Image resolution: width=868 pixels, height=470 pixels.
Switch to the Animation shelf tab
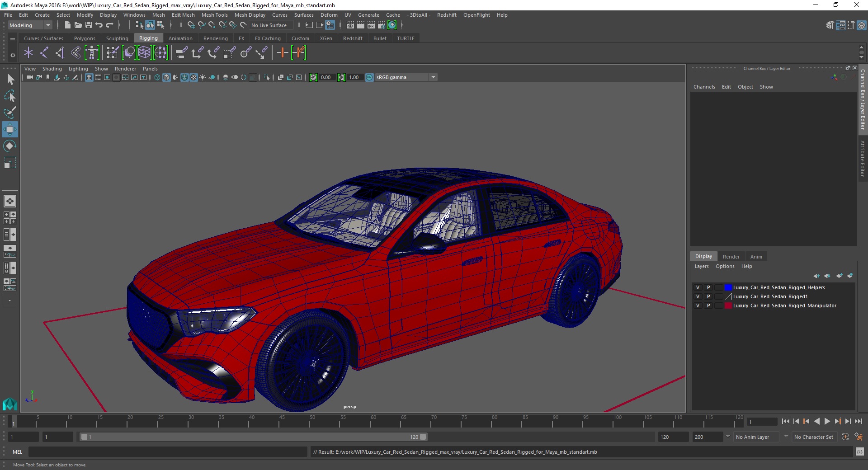tap(180, 38)
